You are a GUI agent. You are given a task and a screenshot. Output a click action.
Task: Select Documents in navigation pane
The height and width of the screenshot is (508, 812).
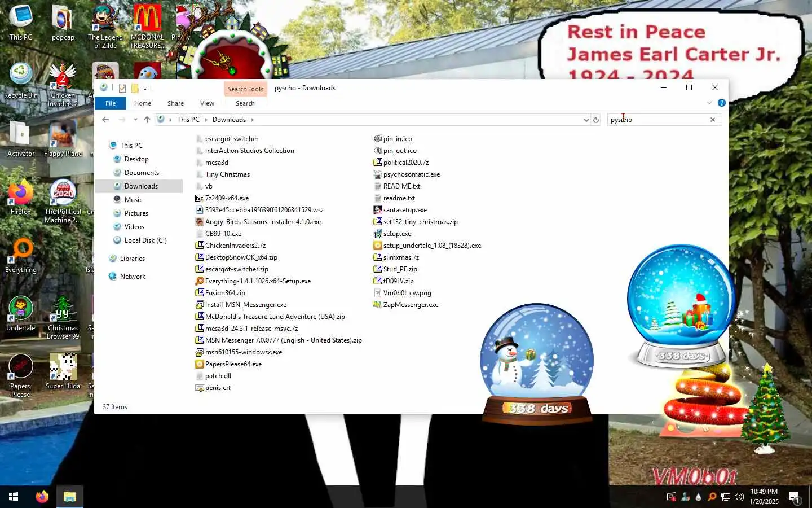pos(142,173)
